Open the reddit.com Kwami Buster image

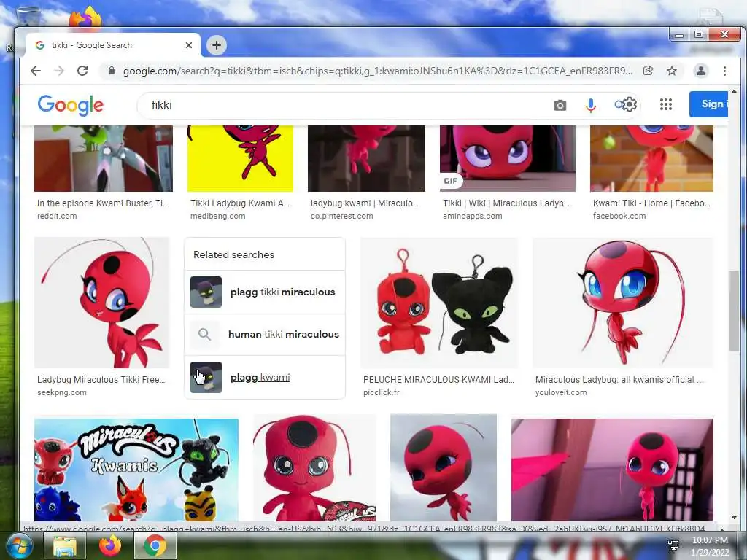pyautogui.click(x=104, y=158)
